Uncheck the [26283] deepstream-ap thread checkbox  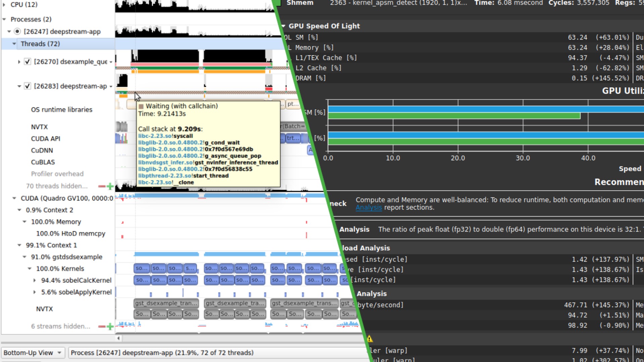tap(28, 86)
